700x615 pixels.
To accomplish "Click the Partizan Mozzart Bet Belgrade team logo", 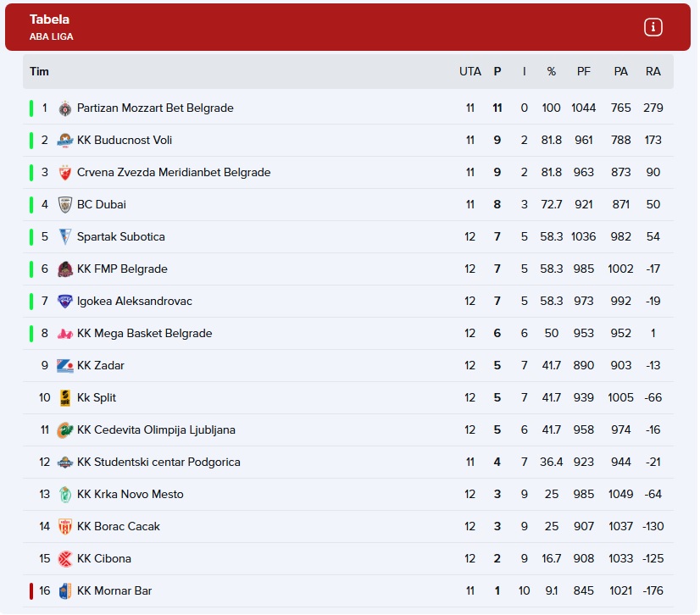I will tap(65, 108).
